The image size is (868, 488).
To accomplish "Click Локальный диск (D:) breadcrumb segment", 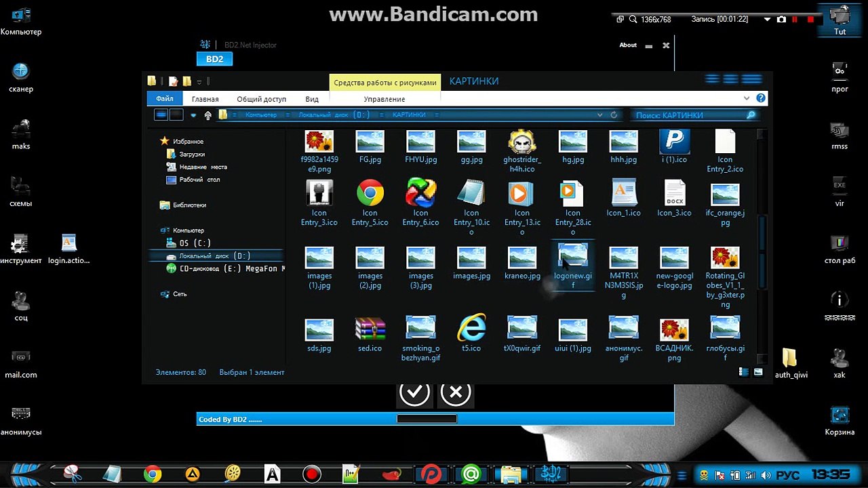I will (x=334, y=115).
